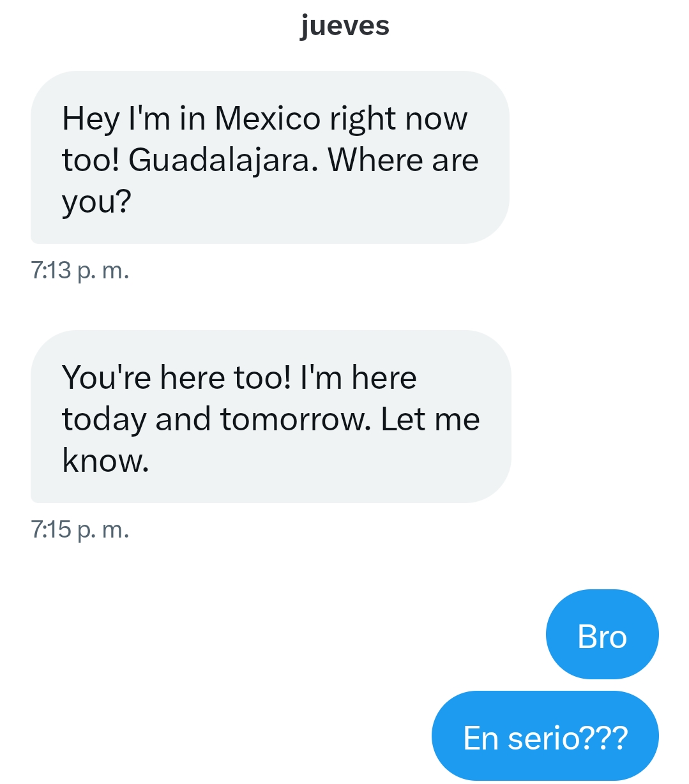Click the word "Mexico" in first message
The image size is (689, 784).
tap(268, 119)
